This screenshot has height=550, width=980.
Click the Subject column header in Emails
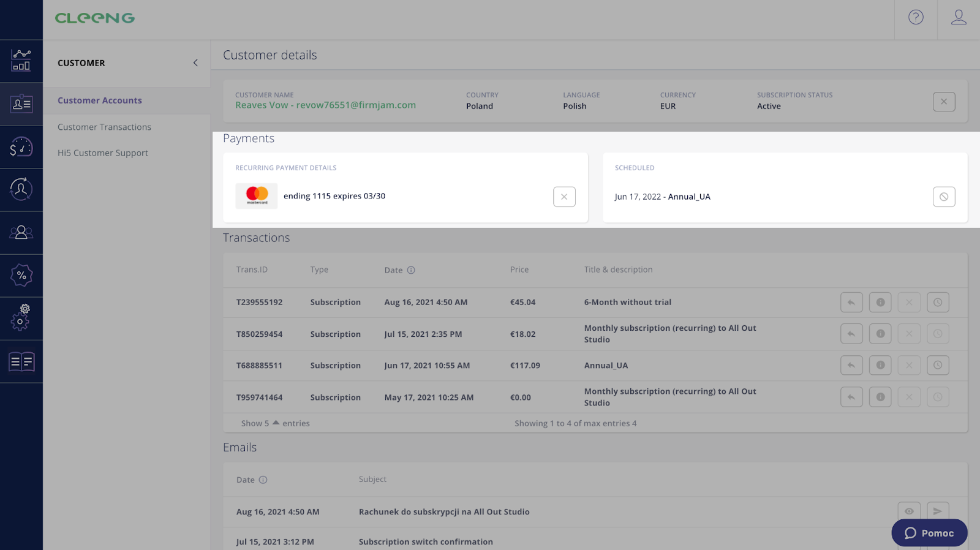coord(372,479)
